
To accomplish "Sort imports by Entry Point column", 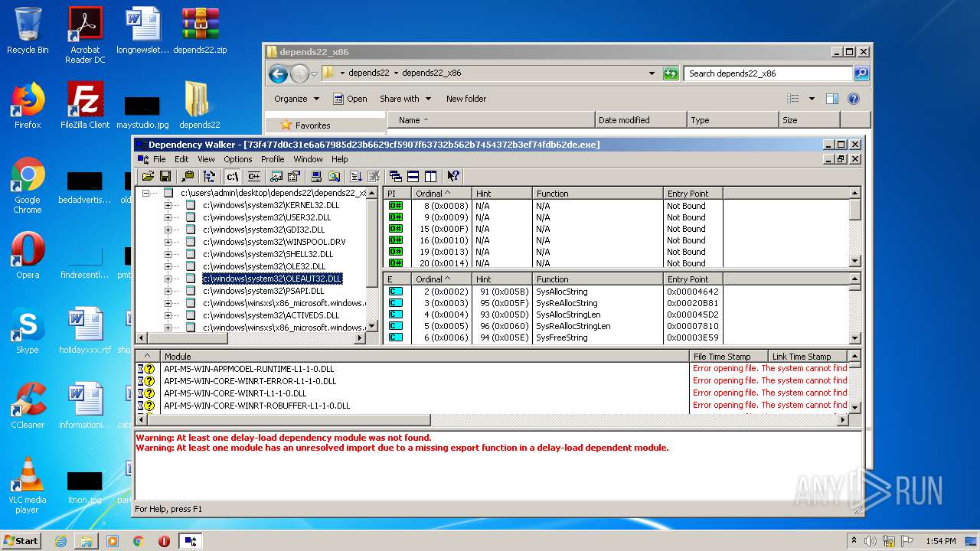I will (x=693, y=194).
